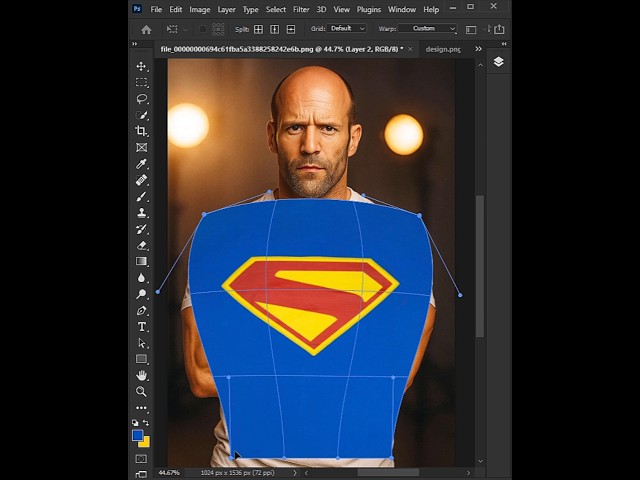Select the Eyedropper tool
Screen dimensions: 640x480
point(141,164)
